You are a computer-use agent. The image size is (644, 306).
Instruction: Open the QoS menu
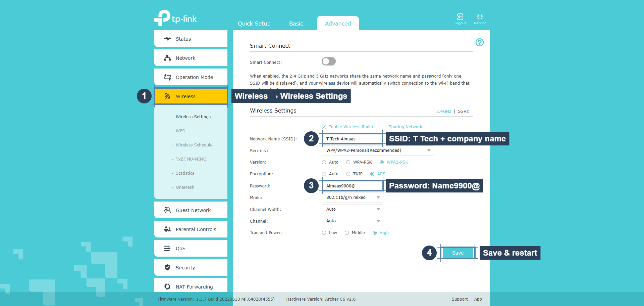pos(191,248)
